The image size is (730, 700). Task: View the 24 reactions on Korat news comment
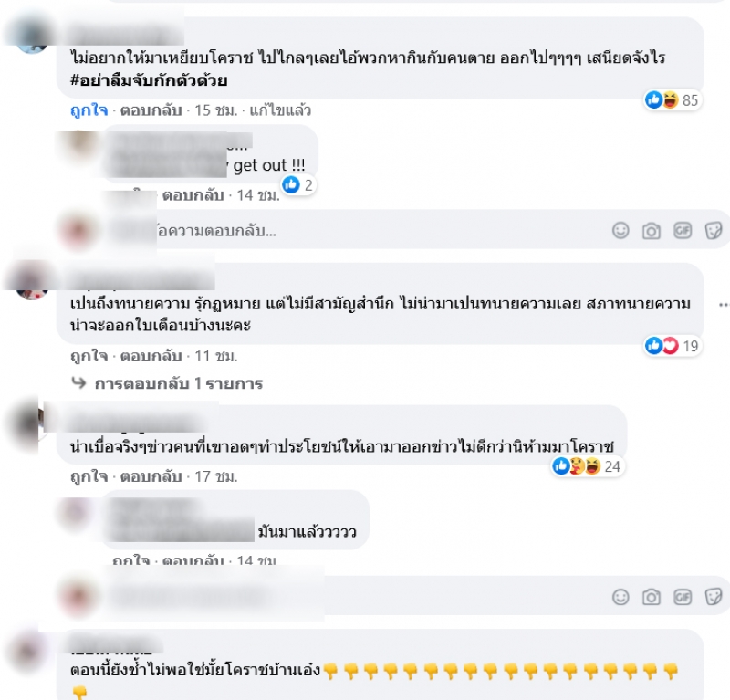click(x=587, y=466)
